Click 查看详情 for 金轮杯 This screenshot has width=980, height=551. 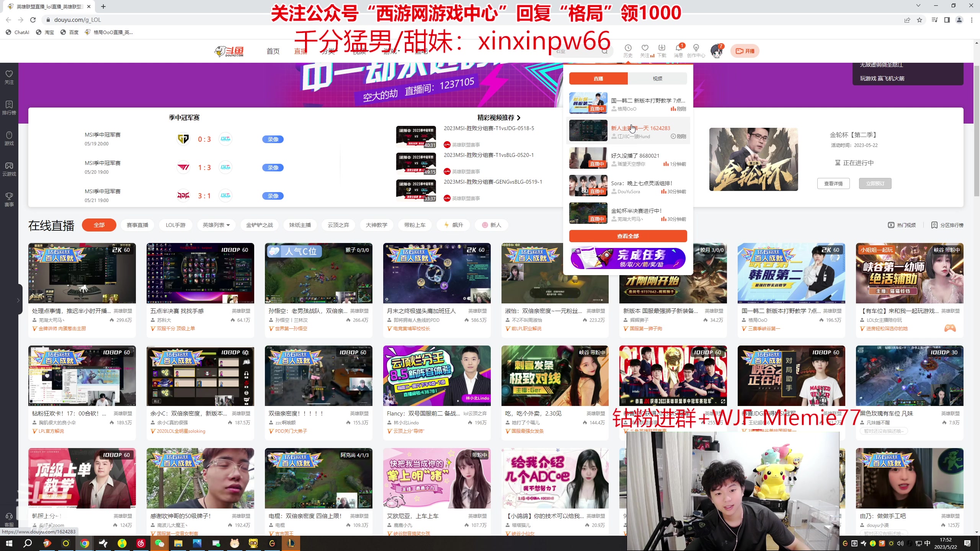tap(833, 184)
